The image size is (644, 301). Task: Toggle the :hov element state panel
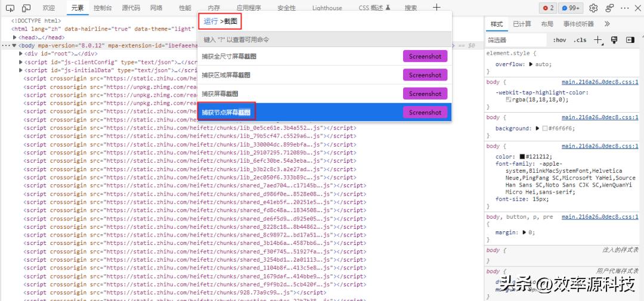point(559,41)
